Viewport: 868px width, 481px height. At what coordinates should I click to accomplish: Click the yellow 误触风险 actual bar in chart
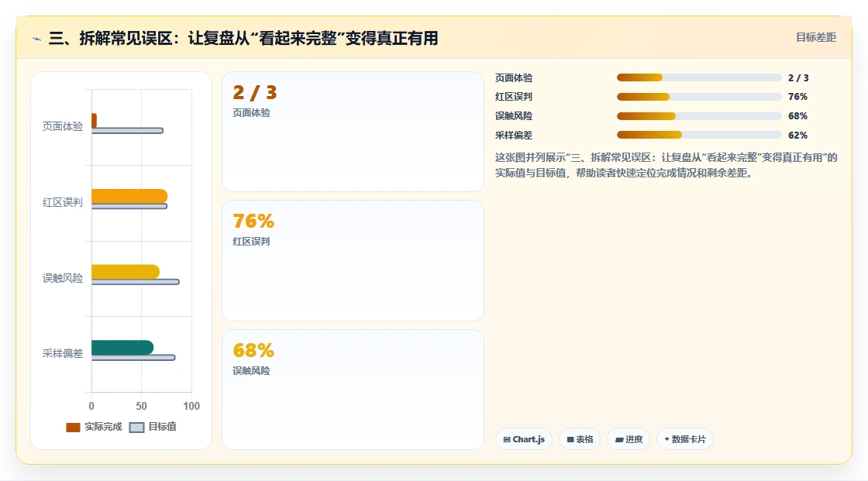126,272
